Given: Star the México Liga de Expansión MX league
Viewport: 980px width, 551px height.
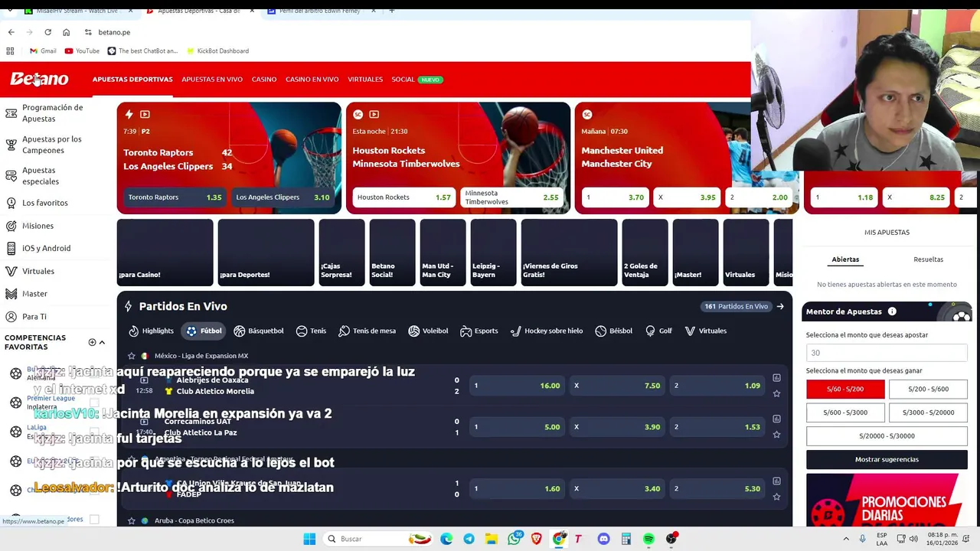Looking at the screenshot, I should click(x=132, y=356).
